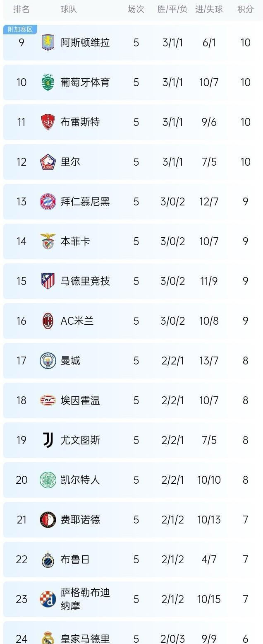Viewport: 263px width, 644px height.
Task: Open the Manchester City logo
Action: click(48, 361)
